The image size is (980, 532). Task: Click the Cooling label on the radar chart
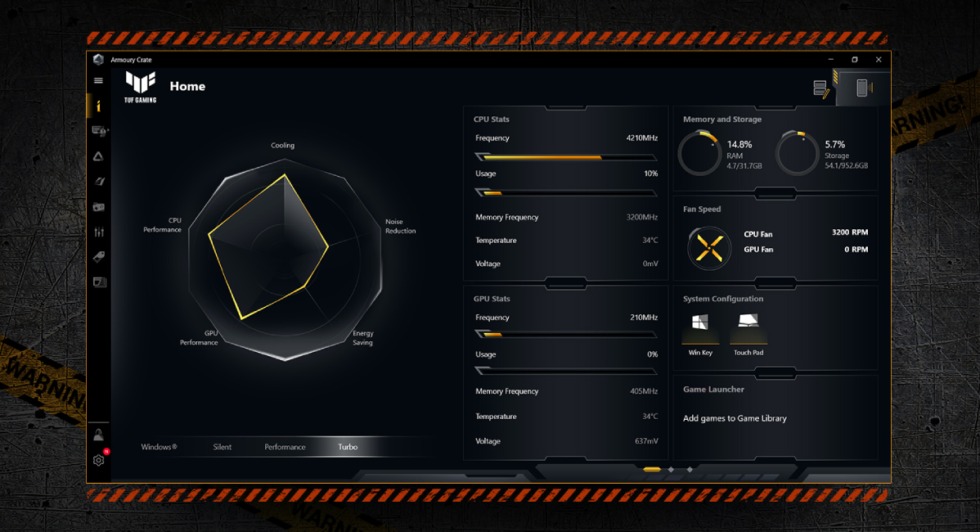[282, 145]
